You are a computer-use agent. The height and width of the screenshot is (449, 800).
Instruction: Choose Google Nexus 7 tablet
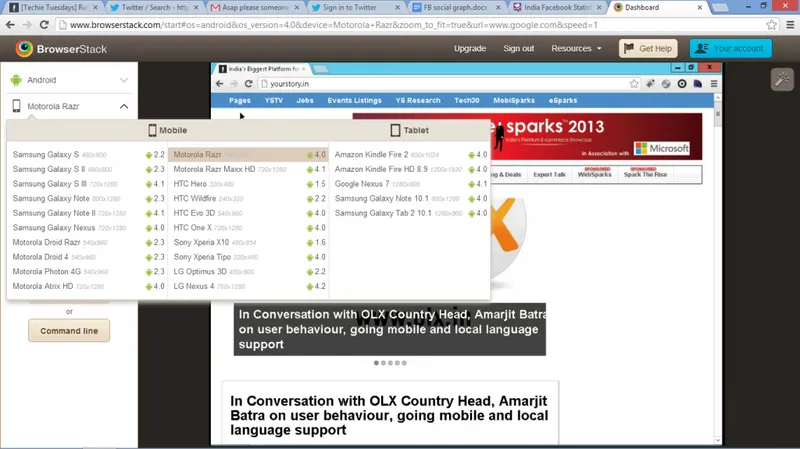[x=410, y=184]
